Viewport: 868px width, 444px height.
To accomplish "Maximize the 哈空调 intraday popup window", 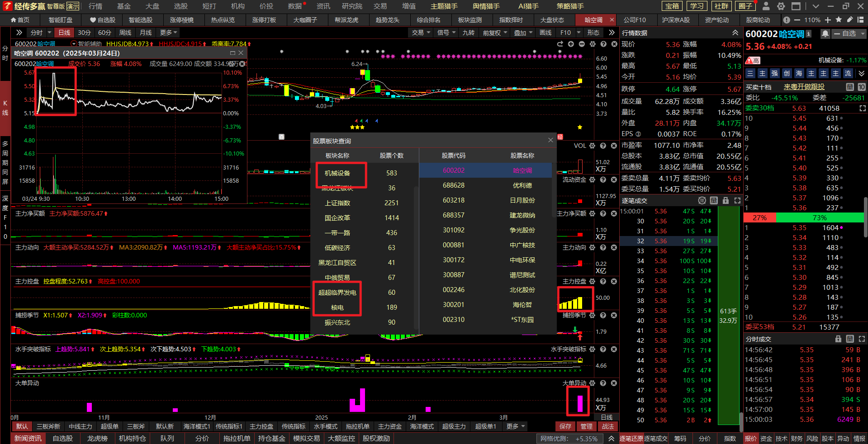I will (232, 53).
